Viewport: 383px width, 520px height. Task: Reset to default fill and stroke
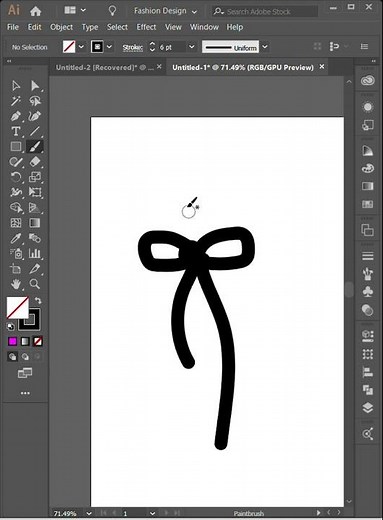tap(11, 327)
